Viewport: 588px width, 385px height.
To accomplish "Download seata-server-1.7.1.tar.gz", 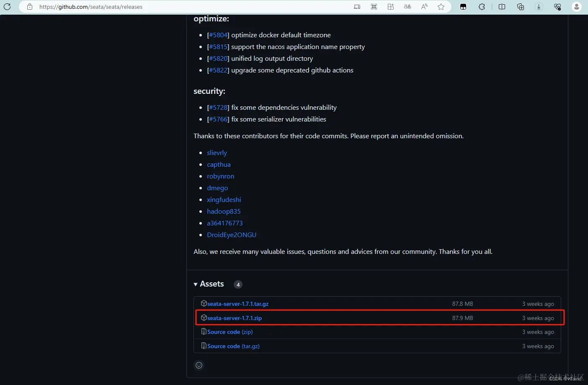I will pyautogui.click(x=238, y=304).
